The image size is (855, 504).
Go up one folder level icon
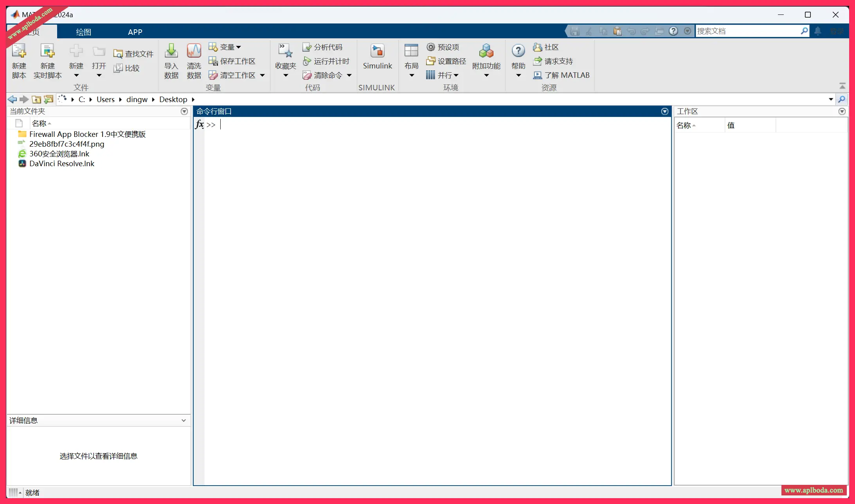point(36,99)
